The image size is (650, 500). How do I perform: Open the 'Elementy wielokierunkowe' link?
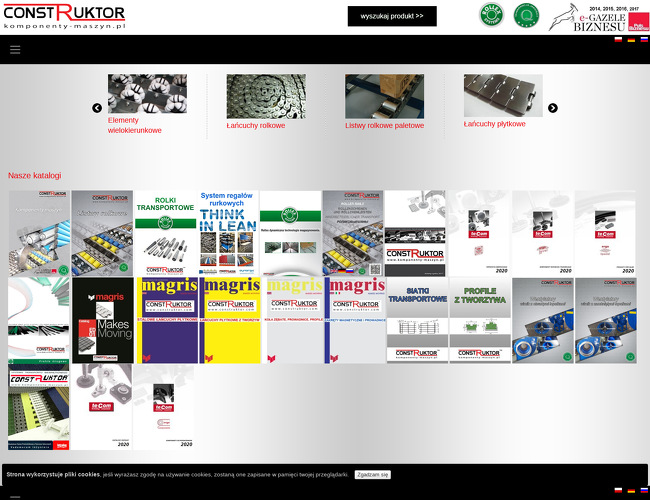(x=134, y=125)
